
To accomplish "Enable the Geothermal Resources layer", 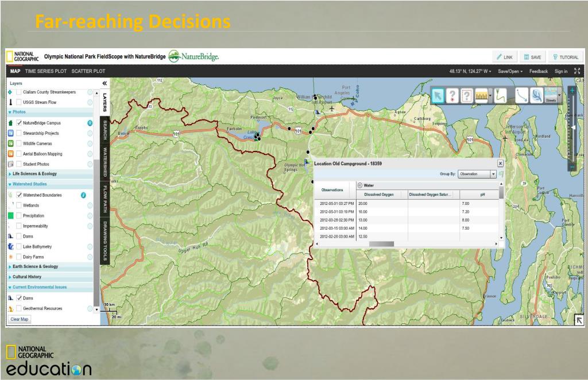I will point(19,308).
